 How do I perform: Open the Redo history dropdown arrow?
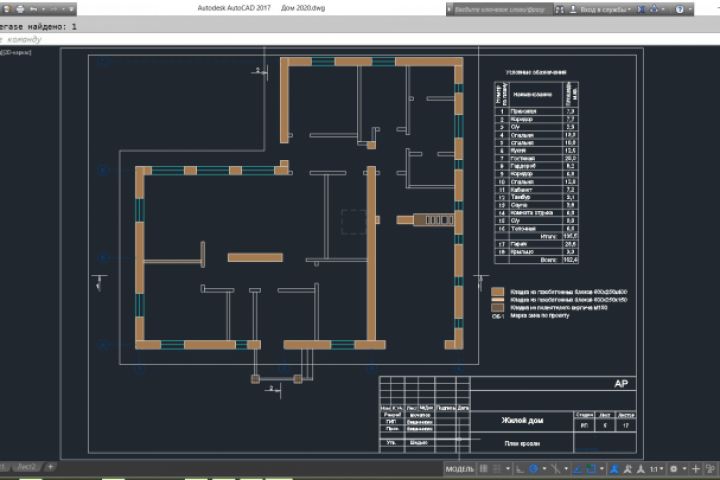pyautogui.click(x=62, y=9)
